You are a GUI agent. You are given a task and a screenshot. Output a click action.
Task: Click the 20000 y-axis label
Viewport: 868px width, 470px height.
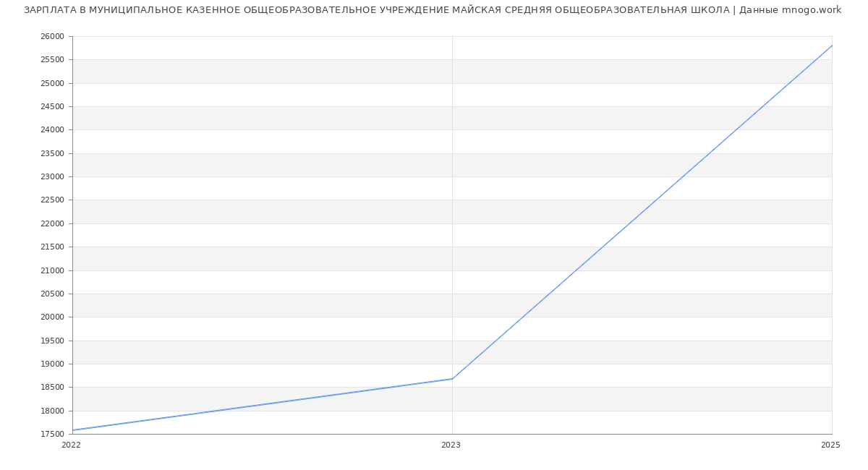52,317
